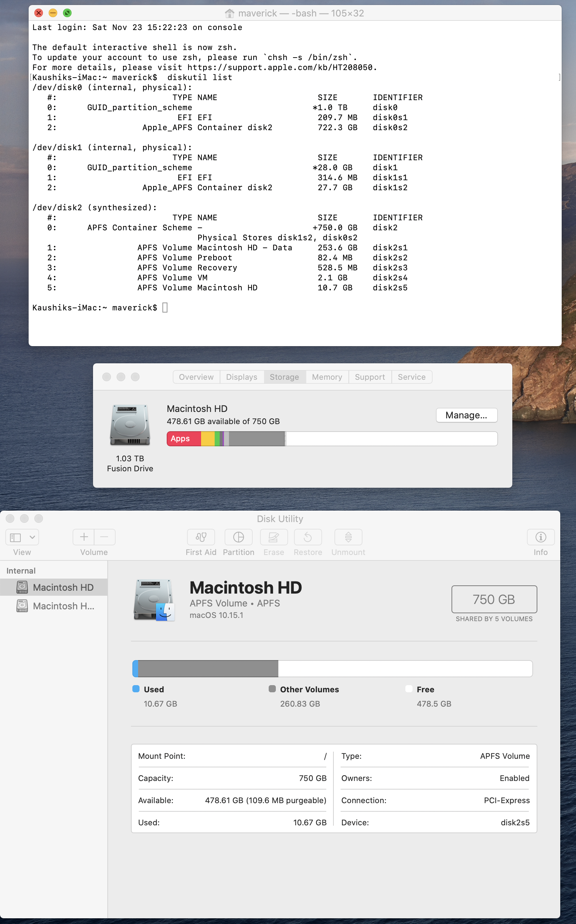Select Macintosh HD in the sidebar
This screenshot has width=576, height=924.
[x=54, y=588]
